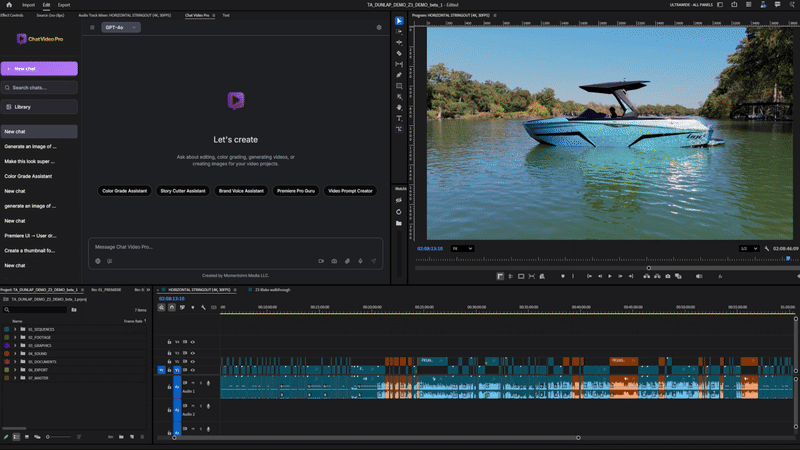Select the Slip tool
Screen dimensions: 800x450
click(x=399, y=64)
